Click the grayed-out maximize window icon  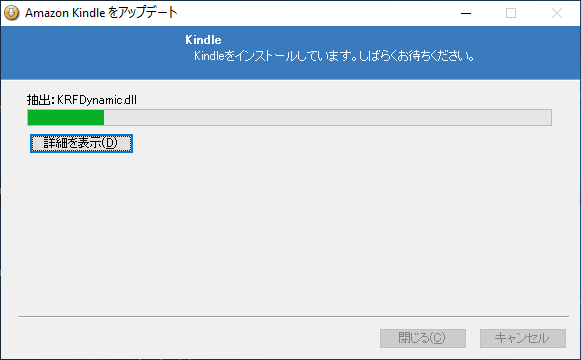[x=511, y=13]
